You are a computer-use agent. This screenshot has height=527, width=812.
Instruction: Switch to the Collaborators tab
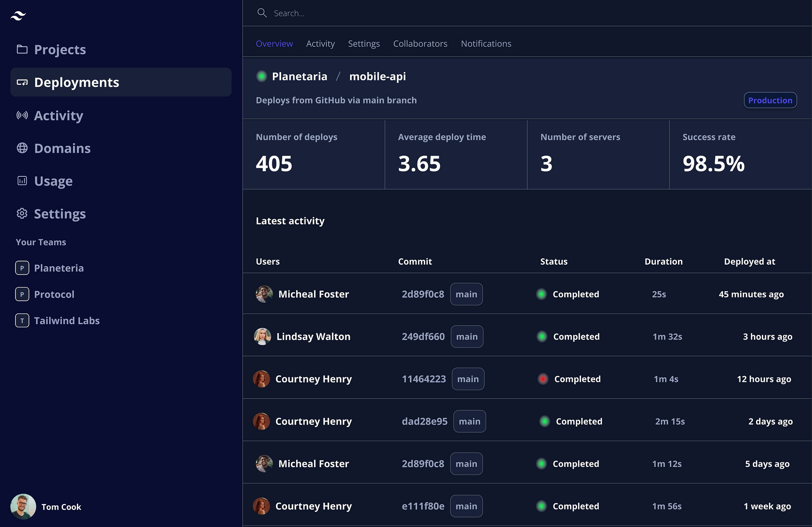pos(420,44)
